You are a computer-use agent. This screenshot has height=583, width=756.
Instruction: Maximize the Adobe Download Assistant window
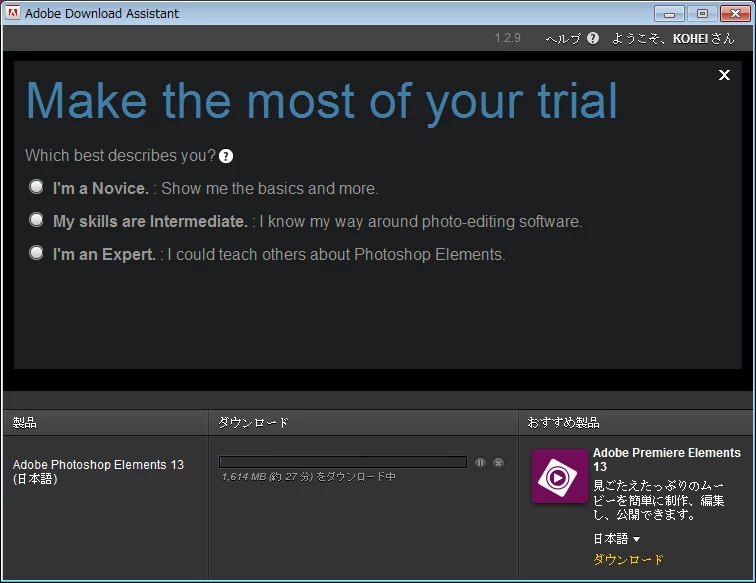[x=702, y=14]
